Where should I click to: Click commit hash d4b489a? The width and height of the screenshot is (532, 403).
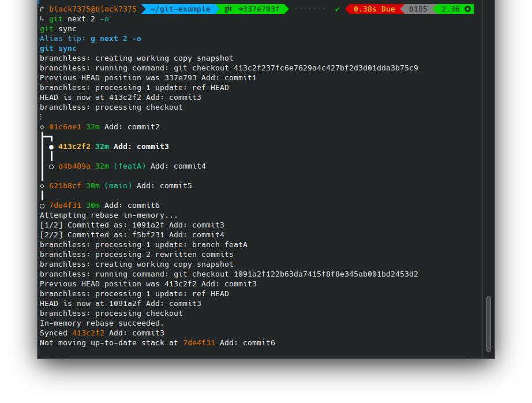[74, 166]
